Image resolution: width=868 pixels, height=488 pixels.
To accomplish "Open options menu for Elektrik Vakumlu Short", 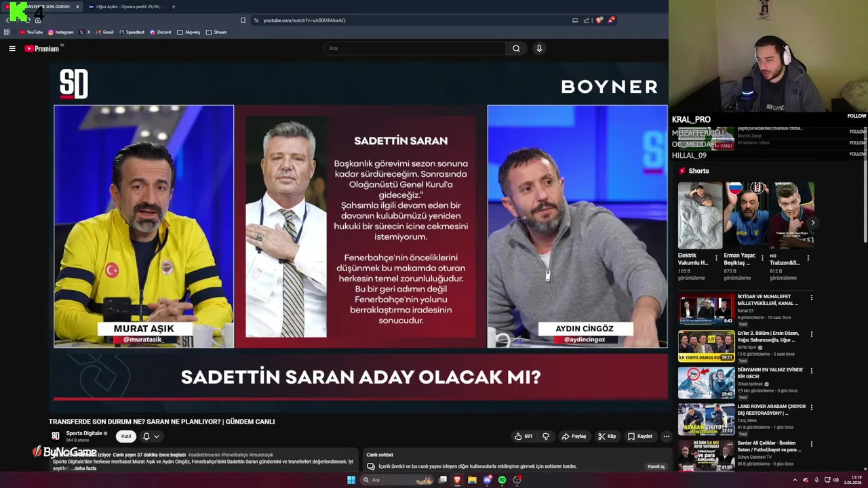I will tap(716, 258).
